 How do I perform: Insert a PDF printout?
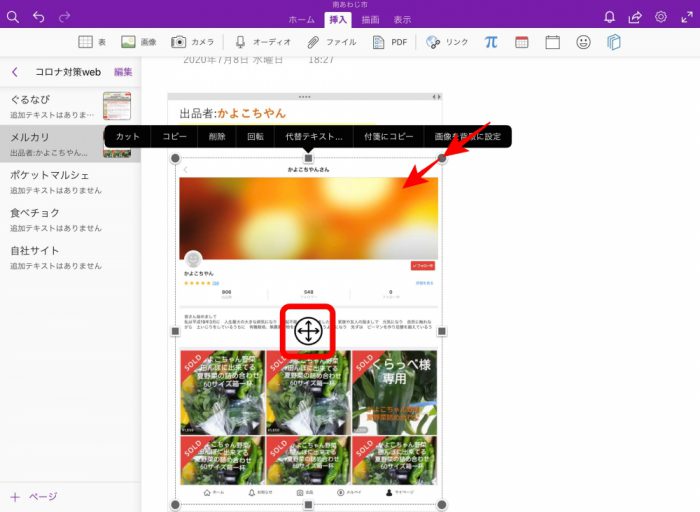pos(390,42)
